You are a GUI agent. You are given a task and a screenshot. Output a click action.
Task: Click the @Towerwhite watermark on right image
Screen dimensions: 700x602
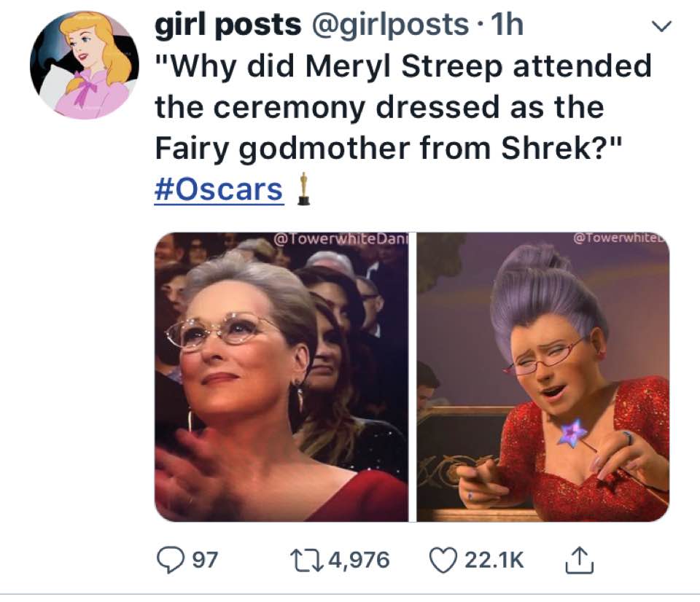(x=620, y=238)
